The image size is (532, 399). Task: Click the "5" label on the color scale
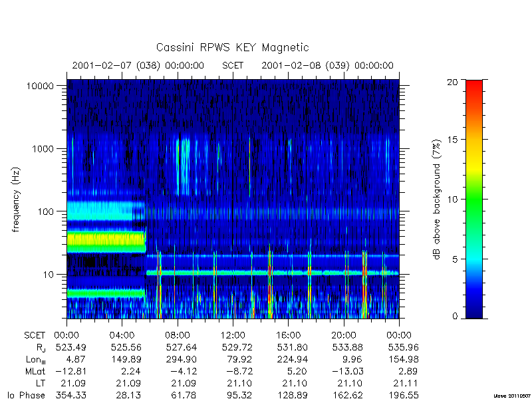(455, 259)
